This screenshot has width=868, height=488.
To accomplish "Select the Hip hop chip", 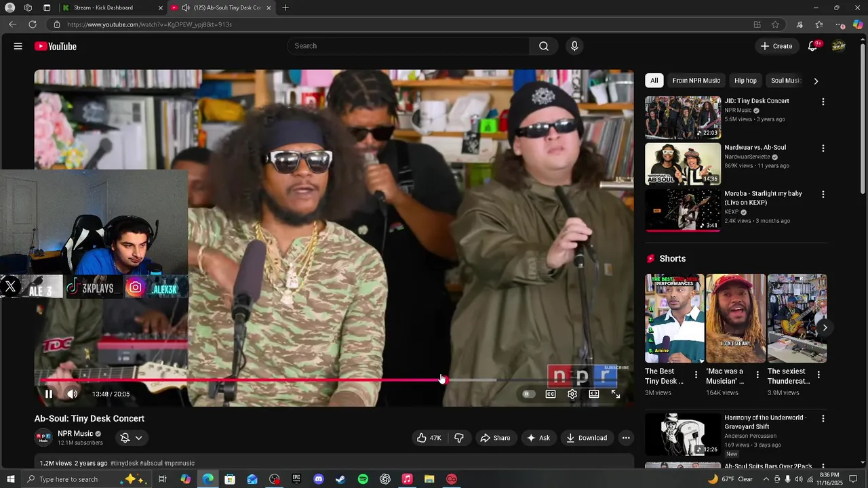I will [745, 81].
